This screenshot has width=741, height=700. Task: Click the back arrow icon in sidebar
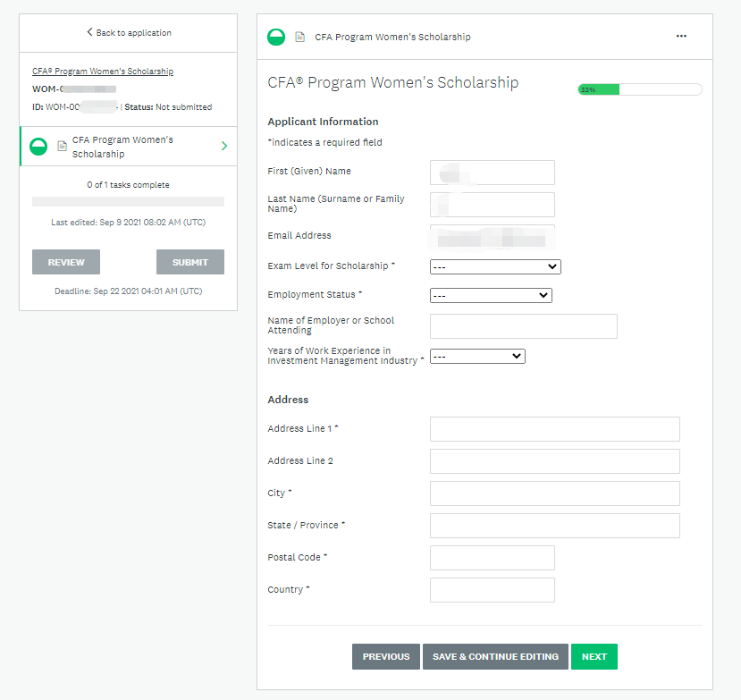[x=89, y=32]
